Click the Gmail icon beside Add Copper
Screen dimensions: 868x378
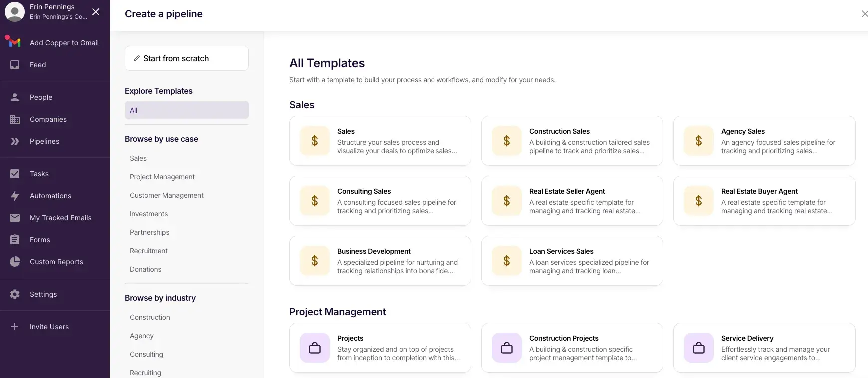point(14,42)
